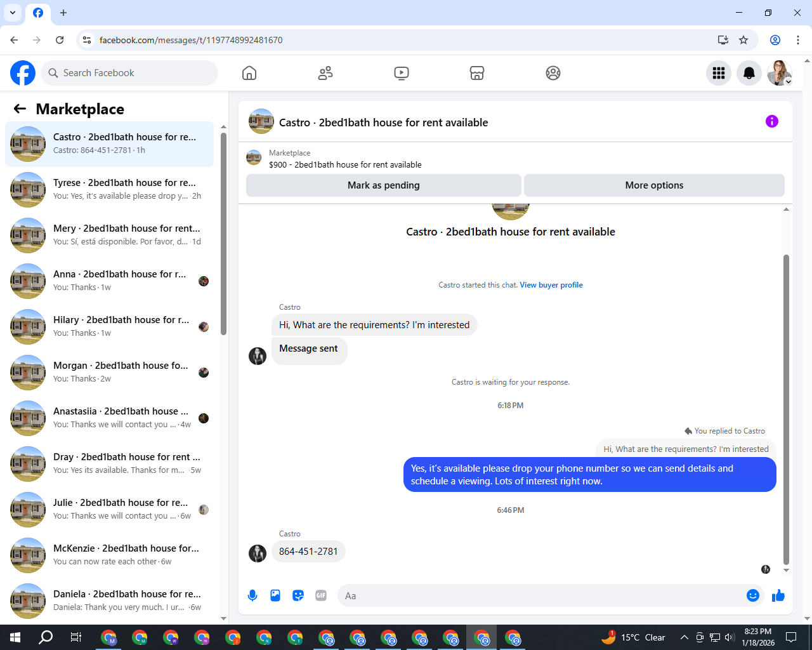Open the taskbar clock showing 8:23 PM
The width and height of the screenshot is (812, 650).
pyautogui.click(x=758, y=637)
